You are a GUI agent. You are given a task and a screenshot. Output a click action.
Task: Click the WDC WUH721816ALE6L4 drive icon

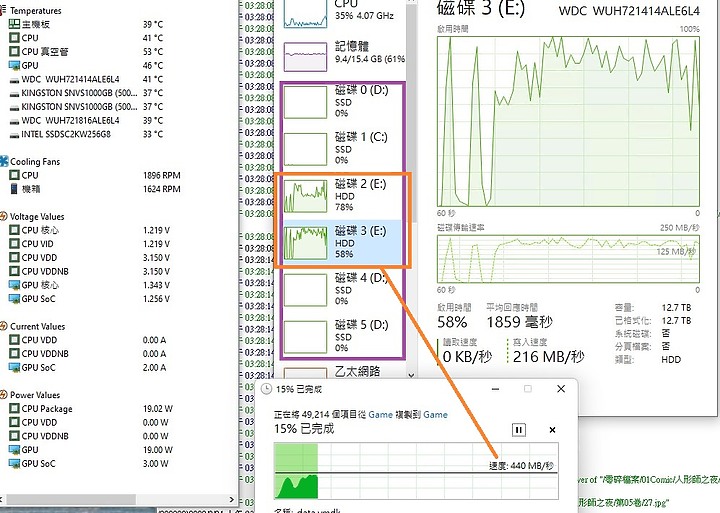point(14,121)
